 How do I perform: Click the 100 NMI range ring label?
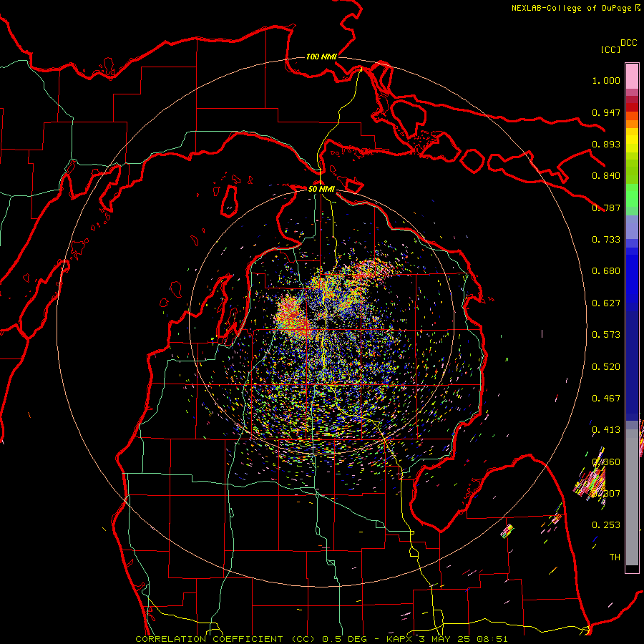(321, 57)
